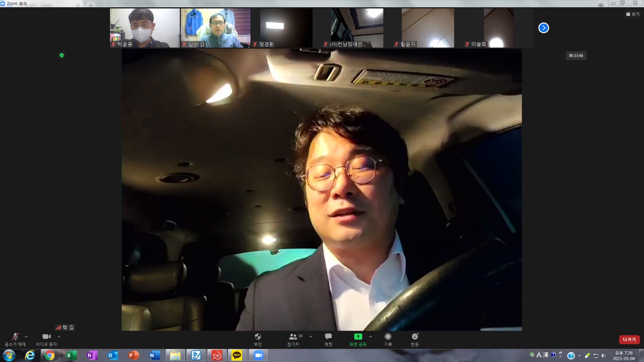The height and width of the screenshot is (362, 644).
Task: Show next participants with blue arrow
Action: click(x=543, y=28)
